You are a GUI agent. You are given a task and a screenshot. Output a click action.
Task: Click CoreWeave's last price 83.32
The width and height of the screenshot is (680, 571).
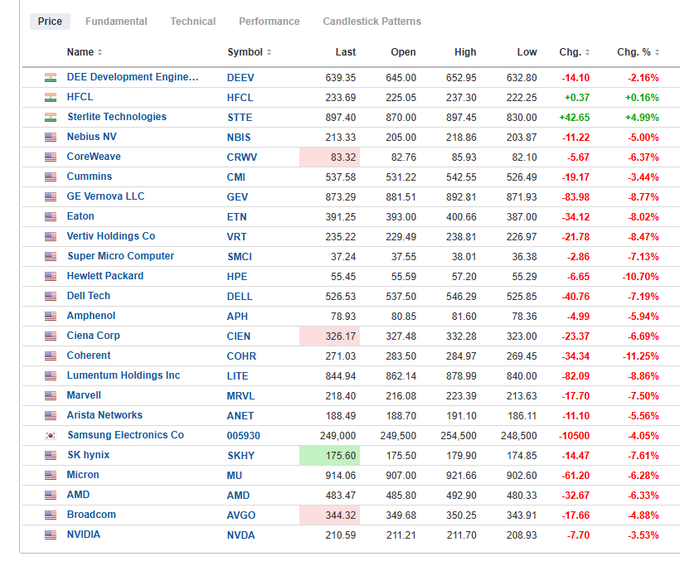(x=330, y=157)
